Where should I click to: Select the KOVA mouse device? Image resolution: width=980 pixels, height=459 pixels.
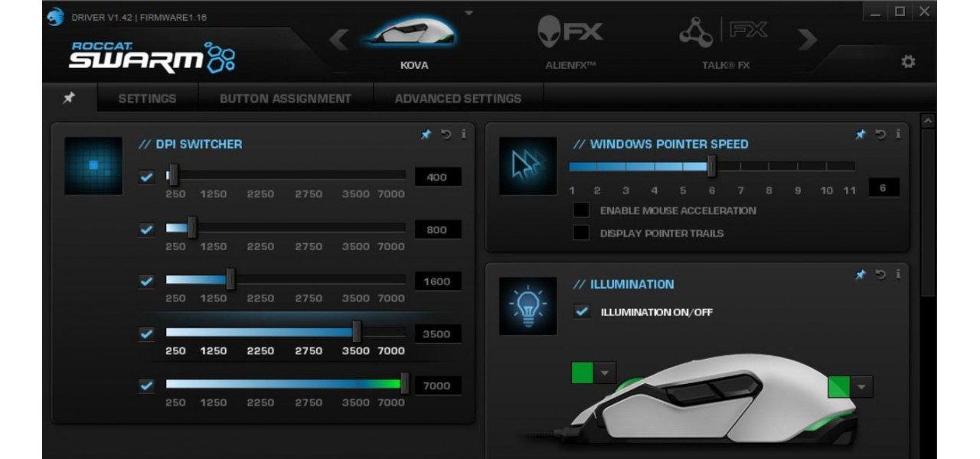(x=414, y=40)
